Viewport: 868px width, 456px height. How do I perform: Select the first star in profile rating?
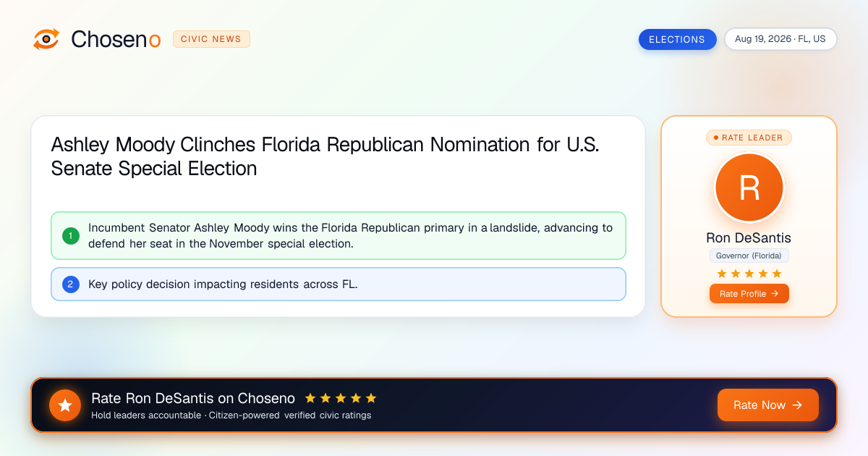[722, 274]
